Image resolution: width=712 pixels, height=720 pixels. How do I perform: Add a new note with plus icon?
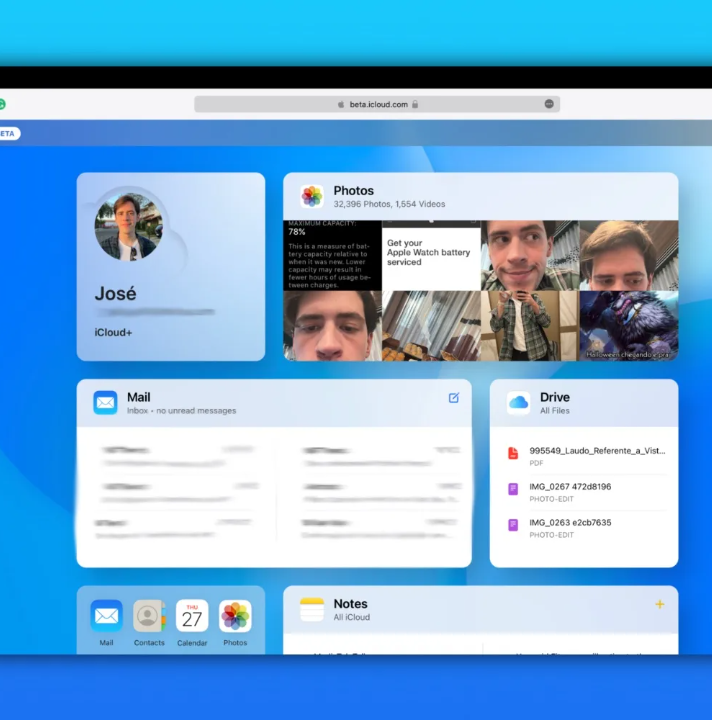coord(660,604)
